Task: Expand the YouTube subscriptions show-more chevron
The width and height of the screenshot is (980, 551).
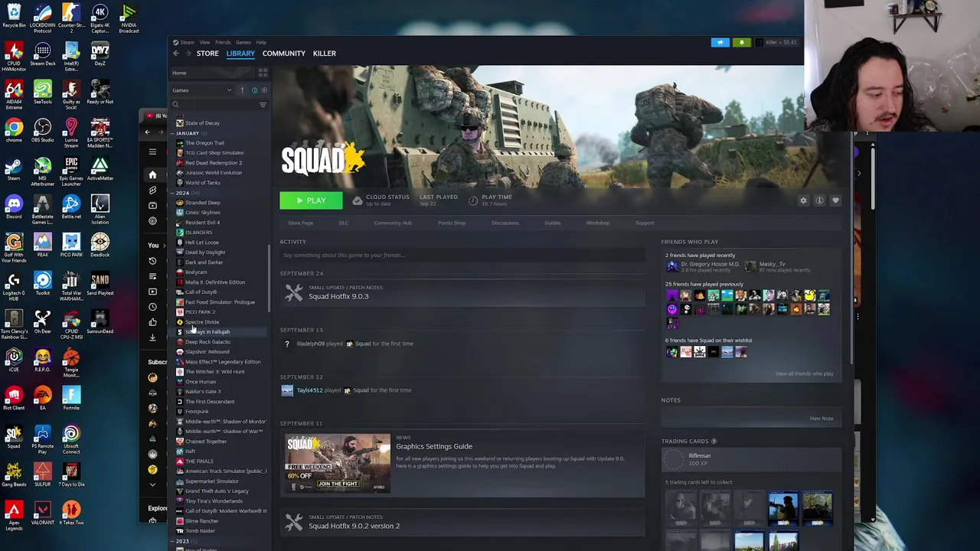Action: tap(152, 484)
